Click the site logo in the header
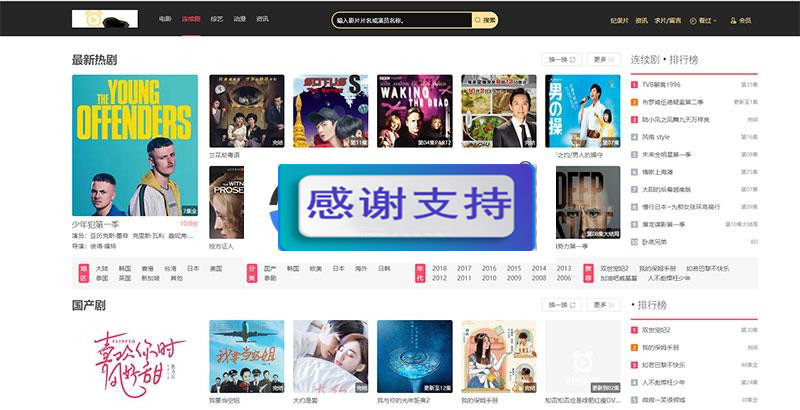The image size is (800, 410). pos(105,19)
